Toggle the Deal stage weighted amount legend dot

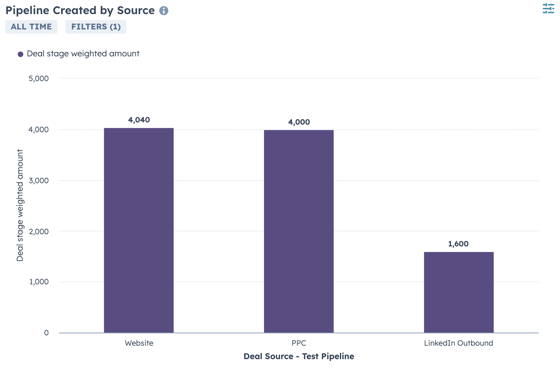tap(20, 54)
